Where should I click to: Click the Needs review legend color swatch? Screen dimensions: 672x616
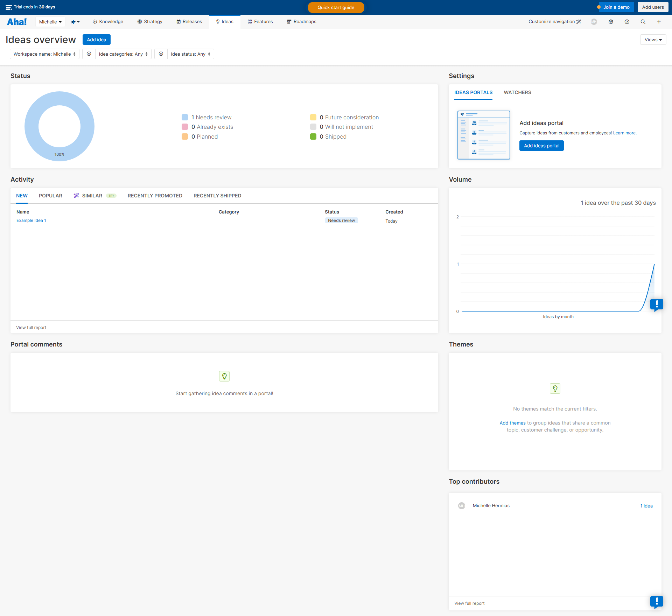[185, 117]
